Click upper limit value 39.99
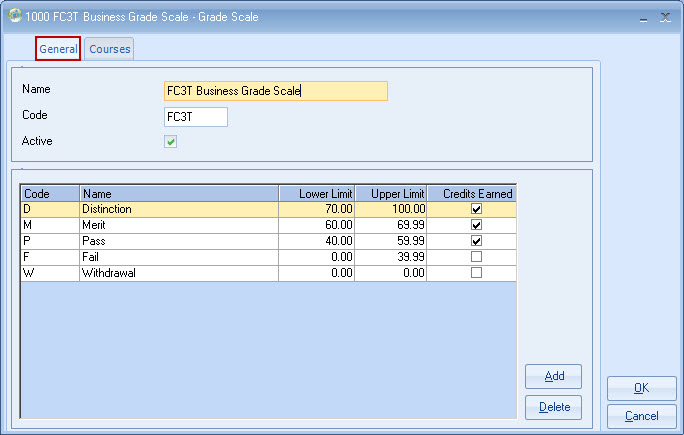 [391, 257]
